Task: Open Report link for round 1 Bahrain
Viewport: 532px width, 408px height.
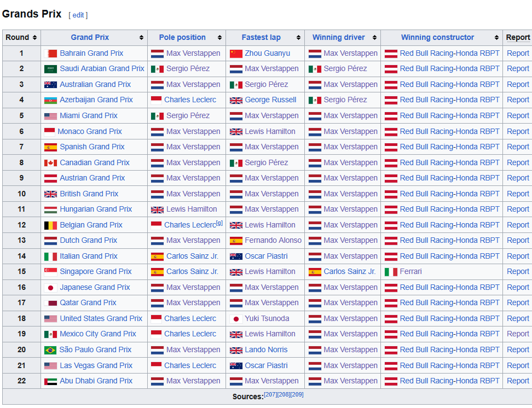Action: pyautogui.click(x=518, y=53)
